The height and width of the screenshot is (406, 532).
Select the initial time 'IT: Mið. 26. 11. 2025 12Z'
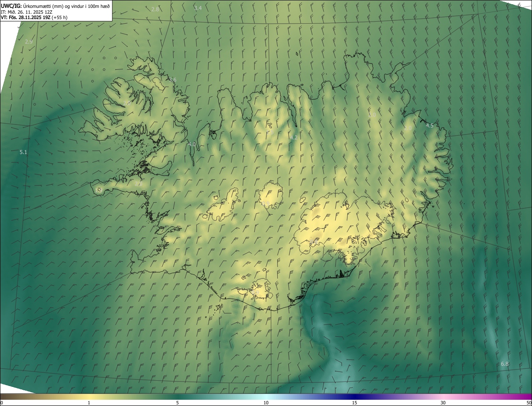coord(26,12)
